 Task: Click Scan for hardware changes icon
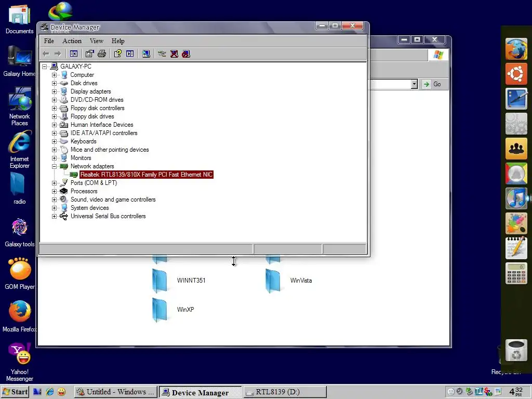146,54
